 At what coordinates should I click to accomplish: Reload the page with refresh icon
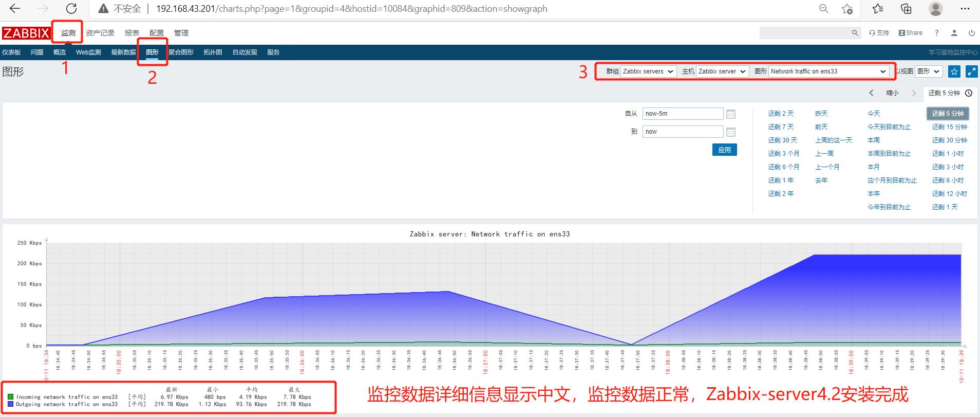tap(71, 9)
